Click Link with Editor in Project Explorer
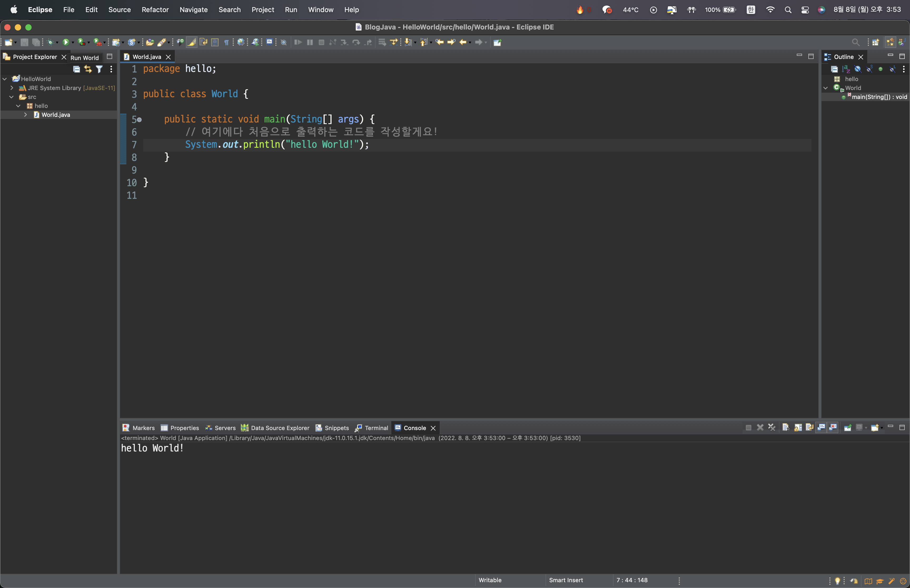Image resolution: width=910 pixels, height=588 pixels. pos(88,69)
